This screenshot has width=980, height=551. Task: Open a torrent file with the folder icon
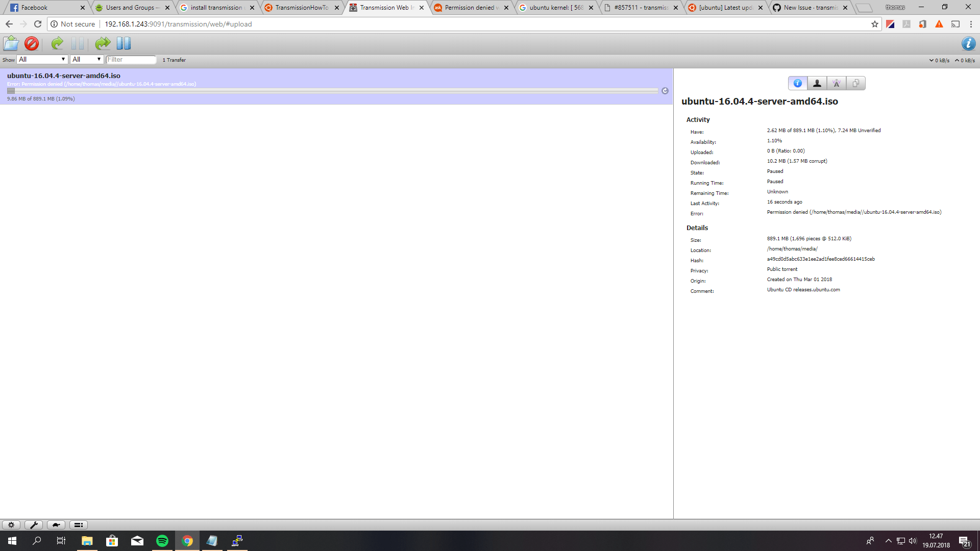[11, 43]
